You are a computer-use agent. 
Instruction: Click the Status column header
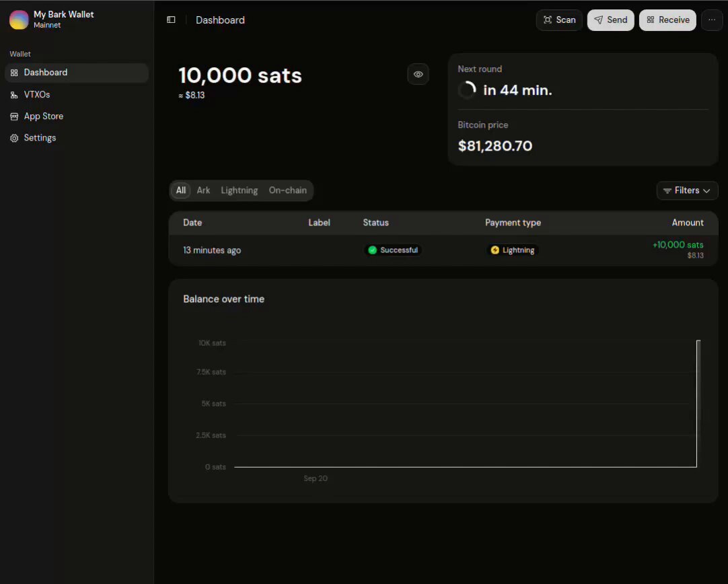coord(375,223)
